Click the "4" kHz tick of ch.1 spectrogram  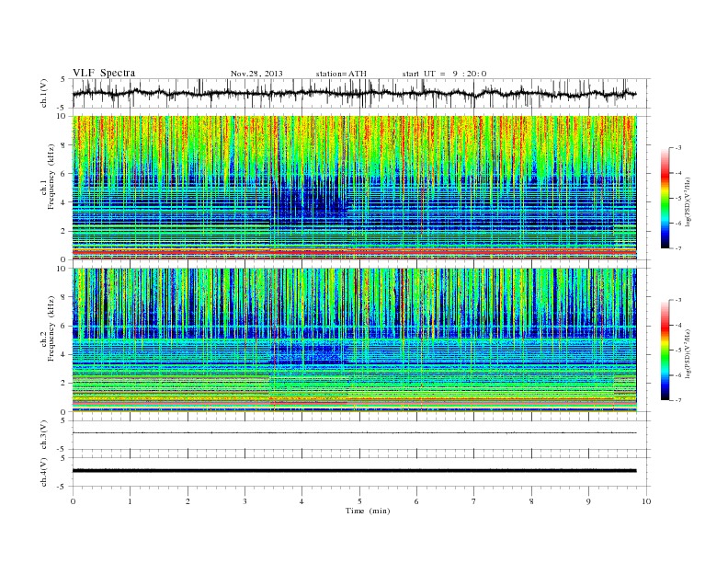click(63, 202)
